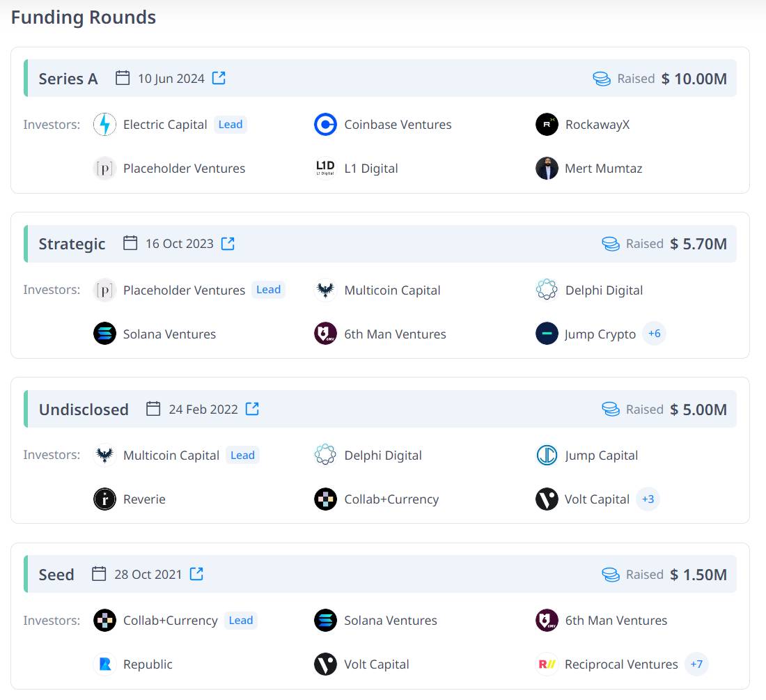Click Collab+Currency logo in Undisclosed round
The height and width of the screenshot is (700, 766).
point(325,499)
